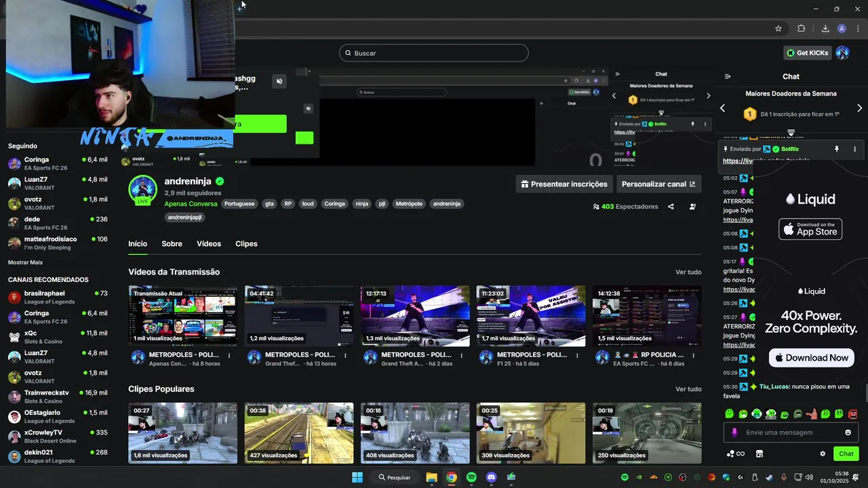Open Apenas Conversa category link
Image resolution: width=868 pixels, height=488 pixels.
[x=191, y=204]
